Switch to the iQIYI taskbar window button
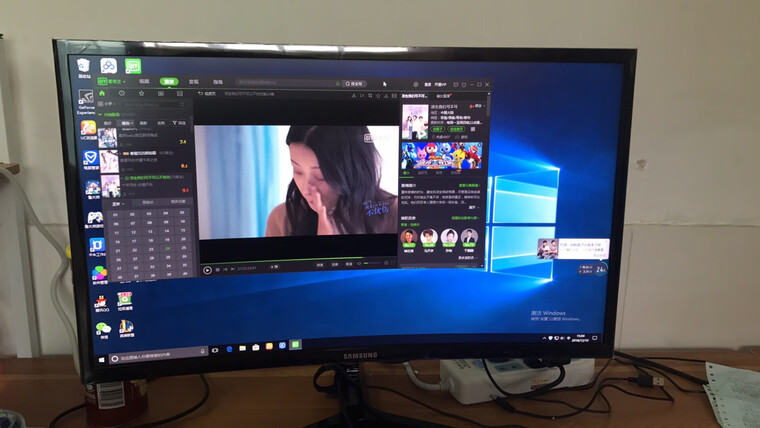This screenshot has height=428, width=760. (295, 345)
